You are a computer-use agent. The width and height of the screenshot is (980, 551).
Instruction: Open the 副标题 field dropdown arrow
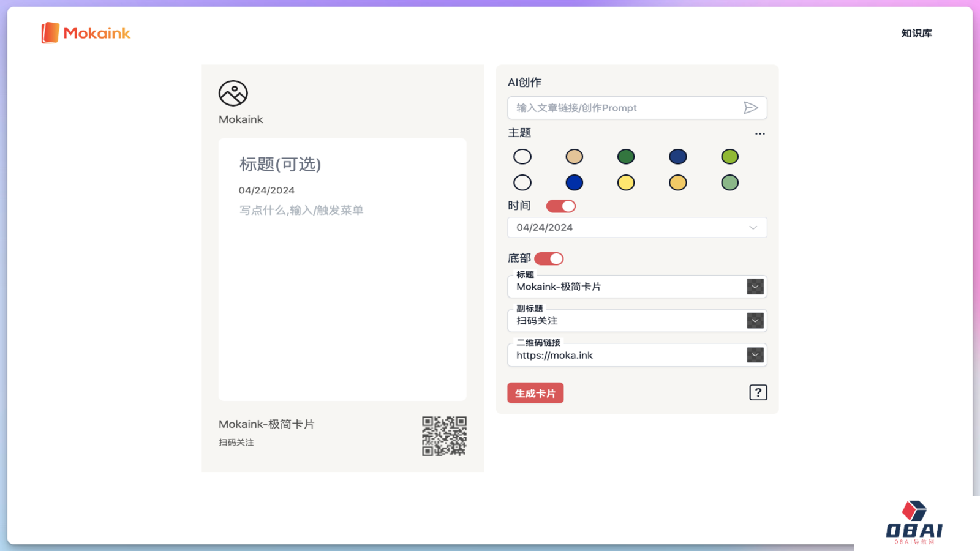(755, 321)
